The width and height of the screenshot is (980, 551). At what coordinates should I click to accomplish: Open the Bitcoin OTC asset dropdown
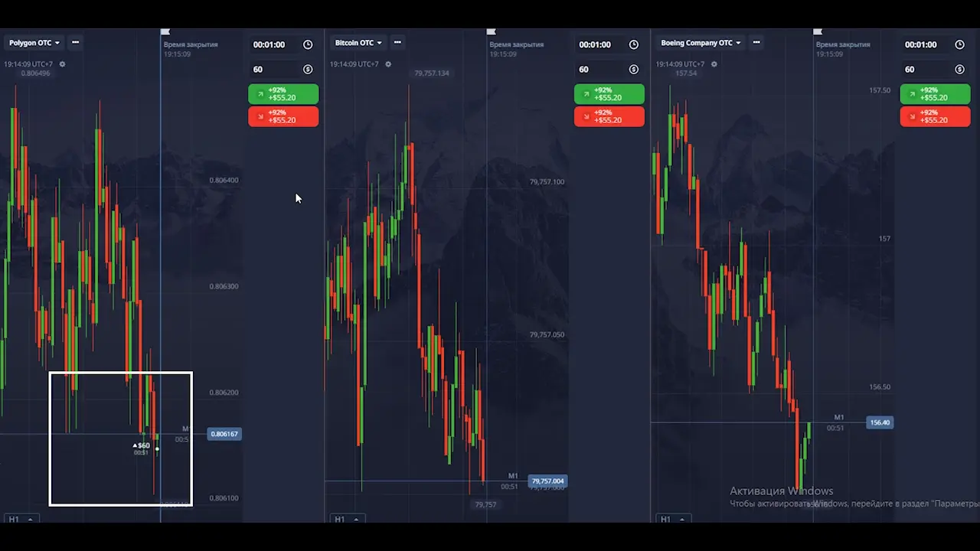pyautogui.click(x=358, y=43)
